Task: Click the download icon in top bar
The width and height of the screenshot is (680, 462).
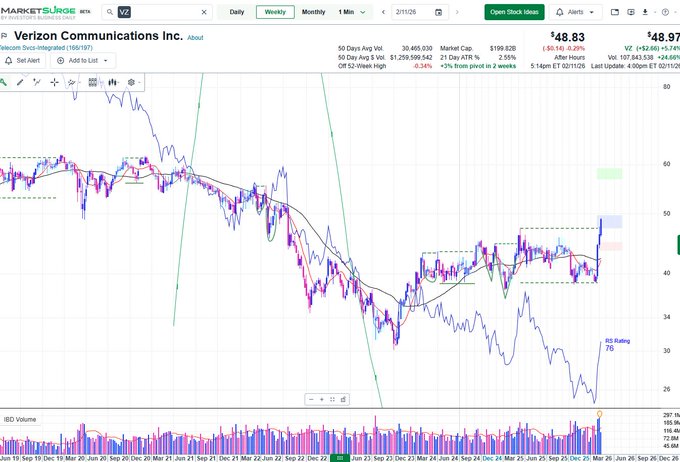Action: [646, 12]
